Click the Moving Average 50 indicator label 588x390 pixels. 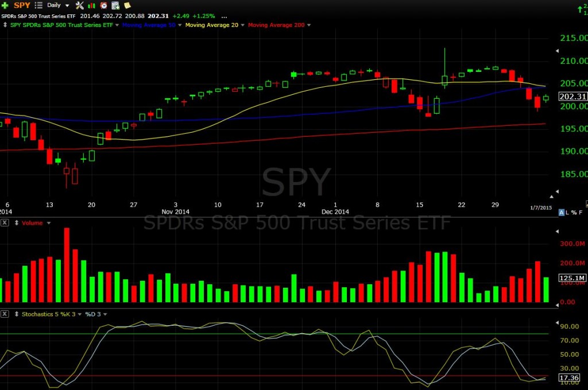coord(149,25)
